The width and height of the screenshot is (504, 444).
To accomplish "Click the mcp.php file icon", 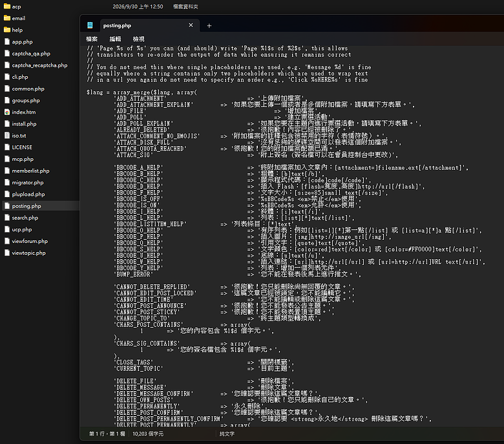I will [x=7, y=159].
